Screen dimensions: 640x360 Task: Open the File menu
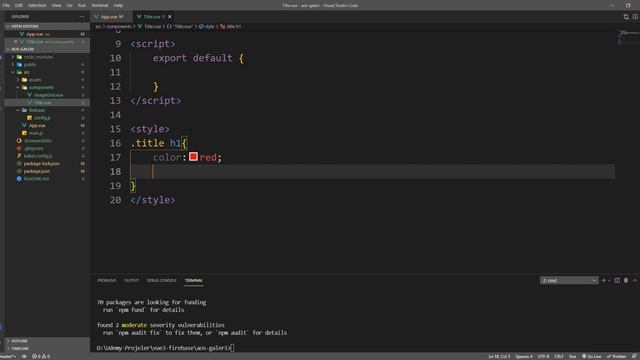click(x=6, y=5)
